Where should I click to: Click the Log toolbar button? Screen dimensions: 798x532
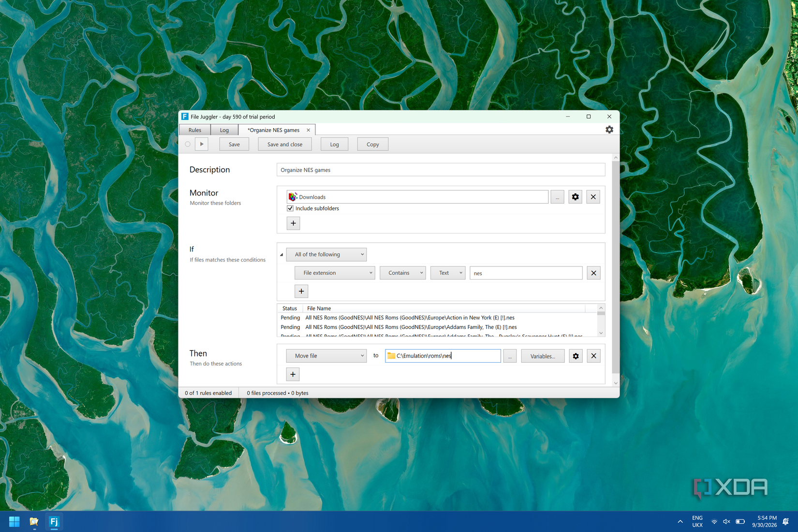point(335,144)
